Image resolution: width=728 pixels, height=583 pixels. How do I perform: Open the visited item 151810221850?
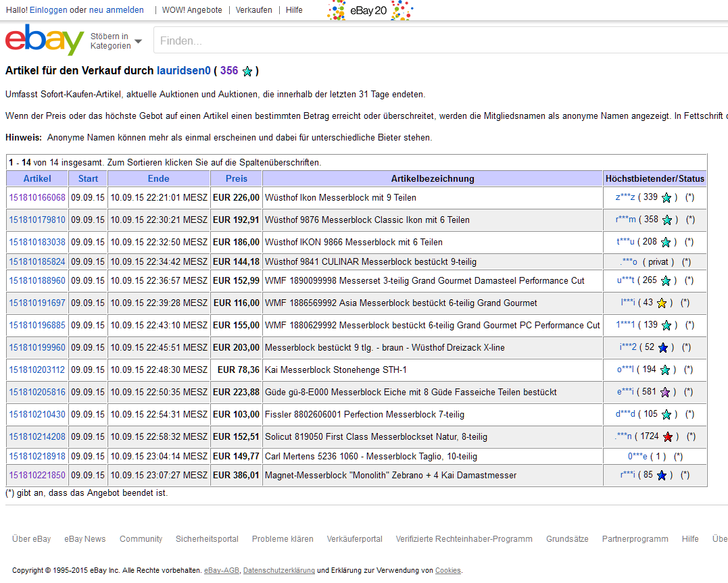37,476
